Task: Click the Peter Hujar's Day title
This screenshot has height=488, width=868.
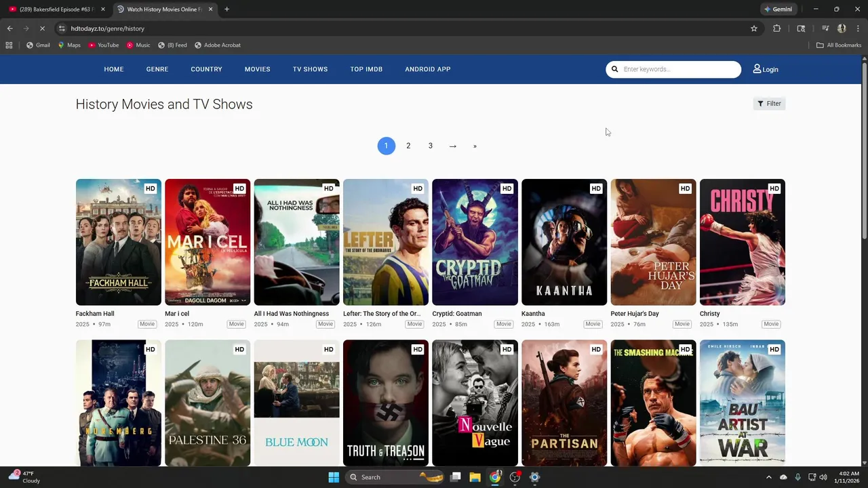Action: pos(635,314)
